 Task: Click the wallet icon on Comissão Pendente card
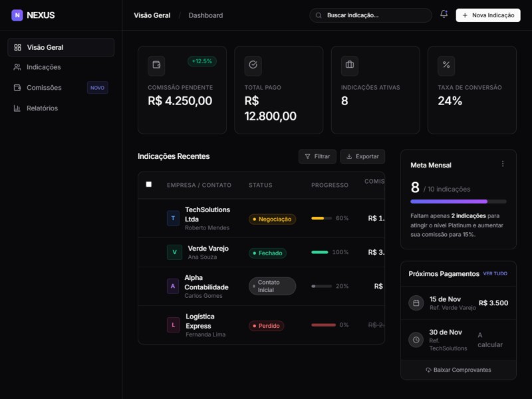pyautogui.click(x=156, y=65)
